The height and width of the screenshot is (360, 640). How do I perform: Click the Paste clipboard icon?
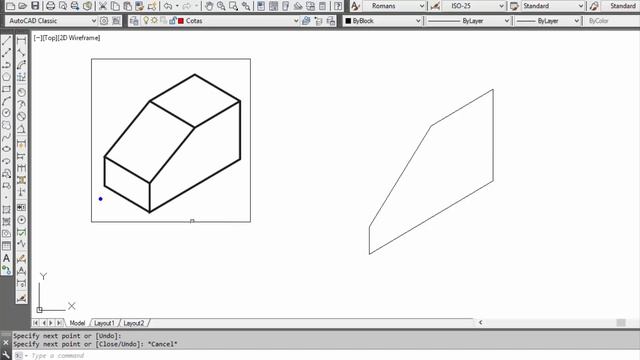127,6
